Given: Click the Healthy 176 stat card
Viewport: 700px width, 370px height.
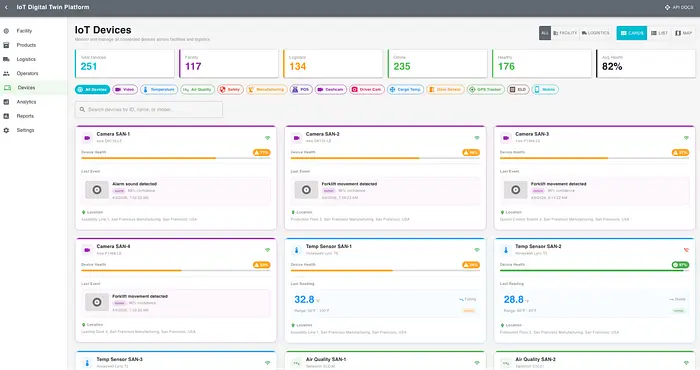Looking at the screenshot, I should (542, 63).
